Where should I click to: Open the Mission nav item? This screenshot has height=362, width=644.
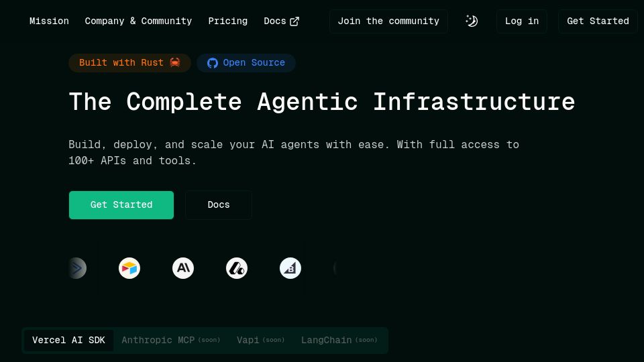[x=49, y=21]
